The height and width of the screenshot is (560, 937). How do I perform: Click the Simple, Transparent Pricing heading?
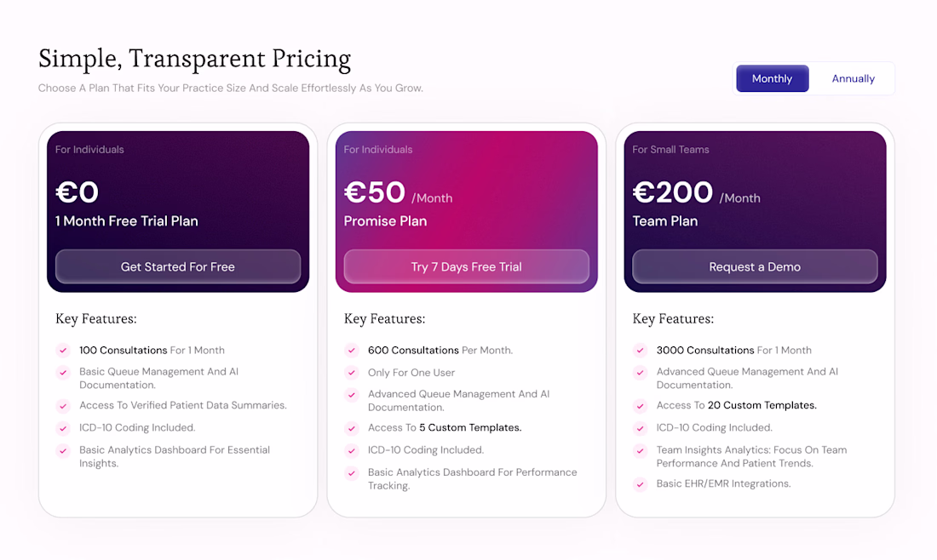[x=194, y=59]
